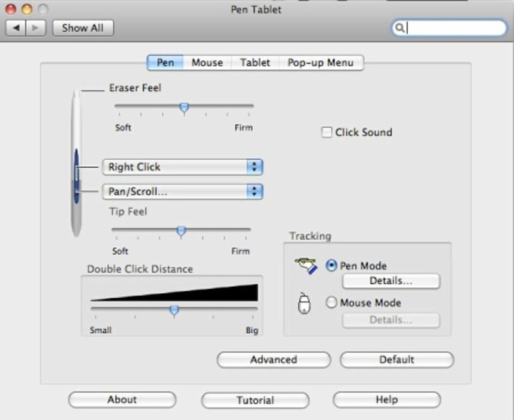
Task: Click the back arrow navigation button
Action: (x=16, y=28)
